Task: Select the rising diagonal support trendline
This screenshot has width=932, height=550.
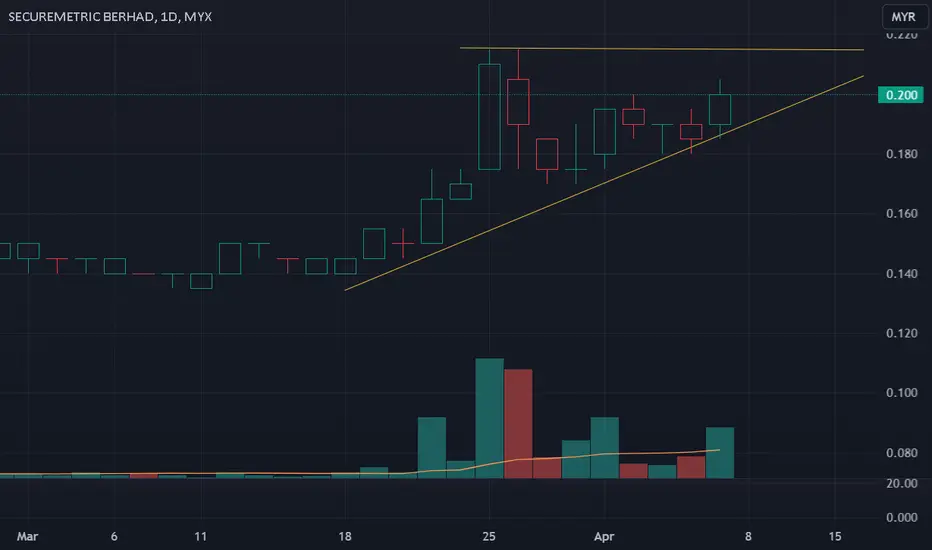Action: point(604,183)
